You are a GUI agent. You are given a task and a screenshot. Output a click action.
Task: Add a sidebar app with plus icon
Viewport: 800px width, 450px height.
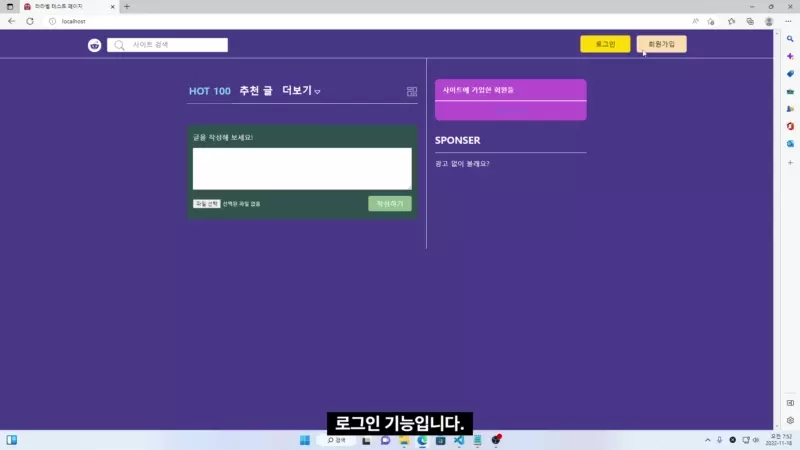click(x=790, y=163)
